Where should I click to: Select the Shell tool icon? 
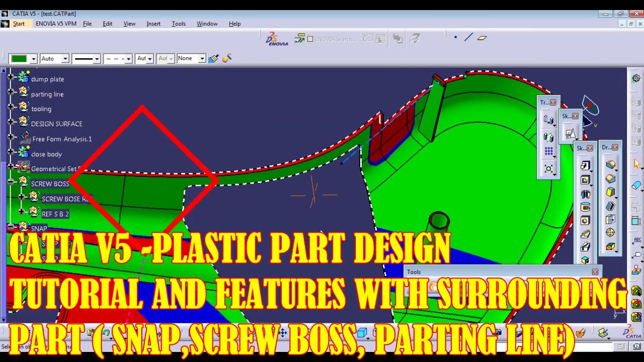click(610, 206)
